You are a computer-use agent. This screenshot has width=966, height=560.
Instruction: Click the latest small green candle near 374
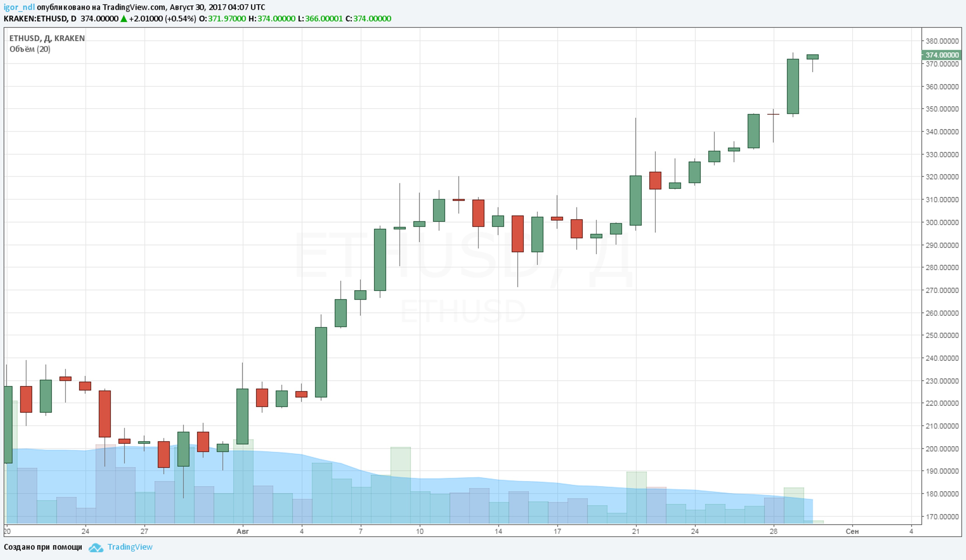[812, 57]
